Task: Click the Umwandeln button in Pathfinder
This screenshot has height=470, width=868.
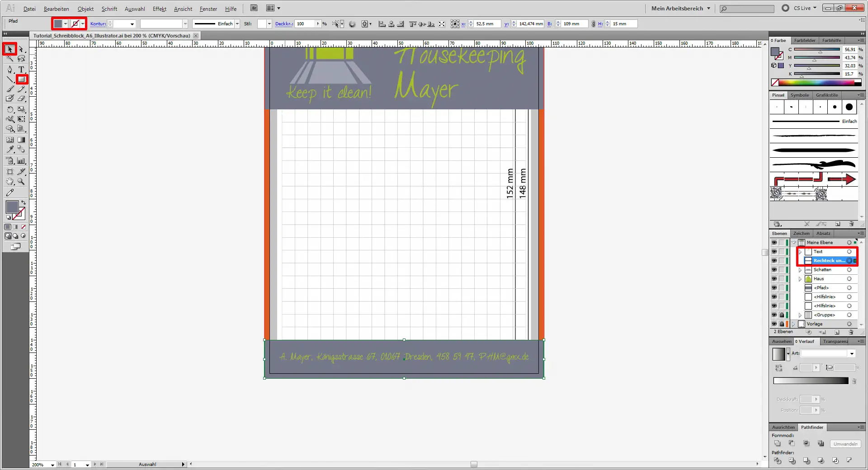Action: 844,444
